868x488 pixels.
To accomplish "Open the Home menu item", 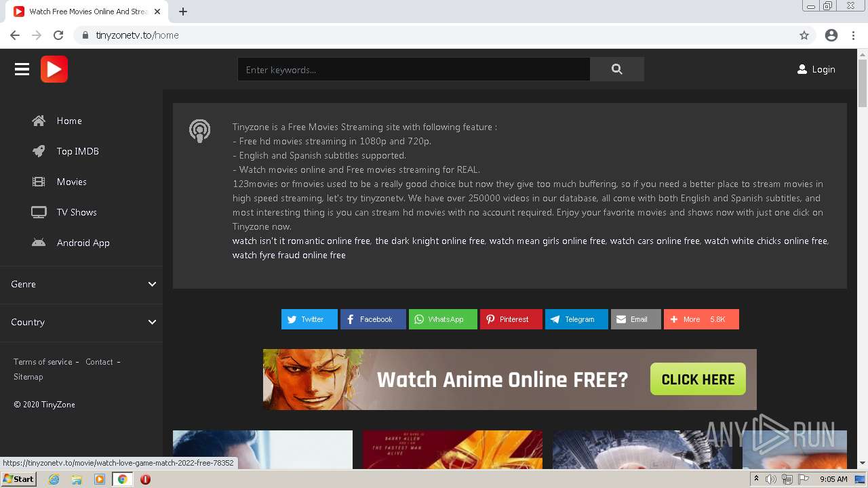I will 69,121.
